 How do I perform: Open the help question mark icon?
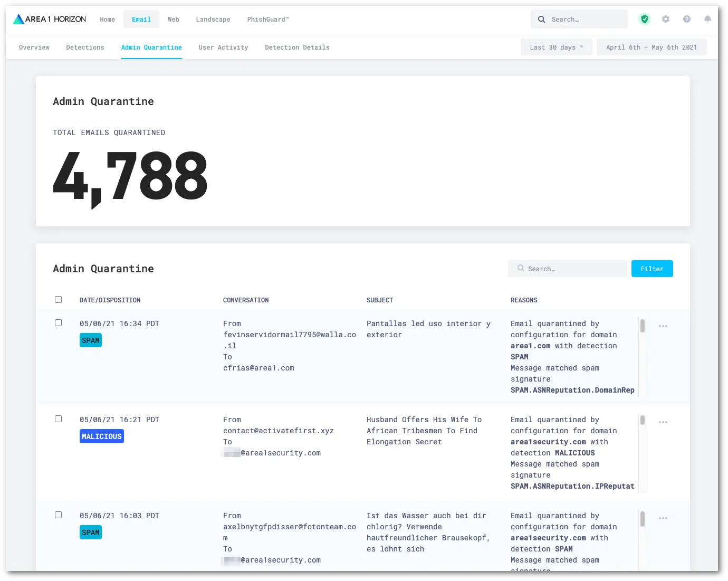pyautogui.click(x=686, y=19)
